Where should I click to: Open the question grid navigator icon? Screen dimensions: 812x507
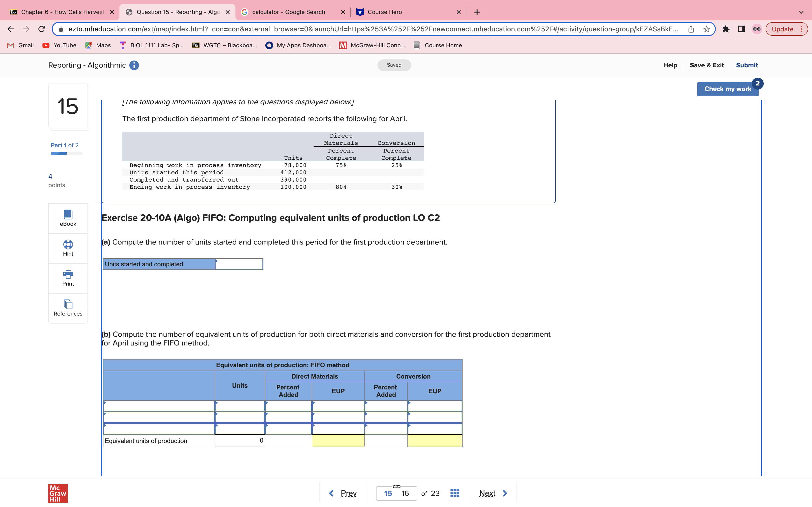454,493
